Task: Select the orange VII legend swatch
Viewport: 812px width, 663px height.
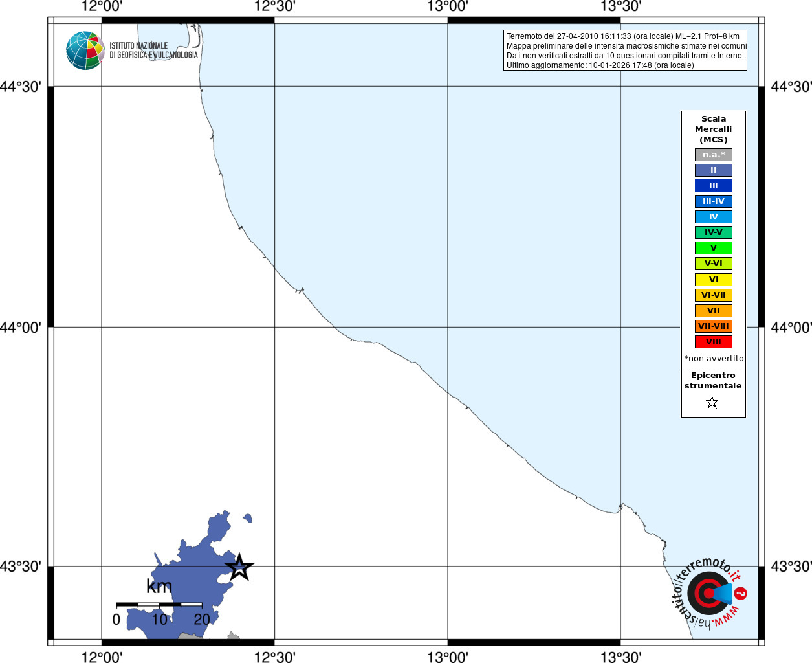Action: (x=713, y=311)
